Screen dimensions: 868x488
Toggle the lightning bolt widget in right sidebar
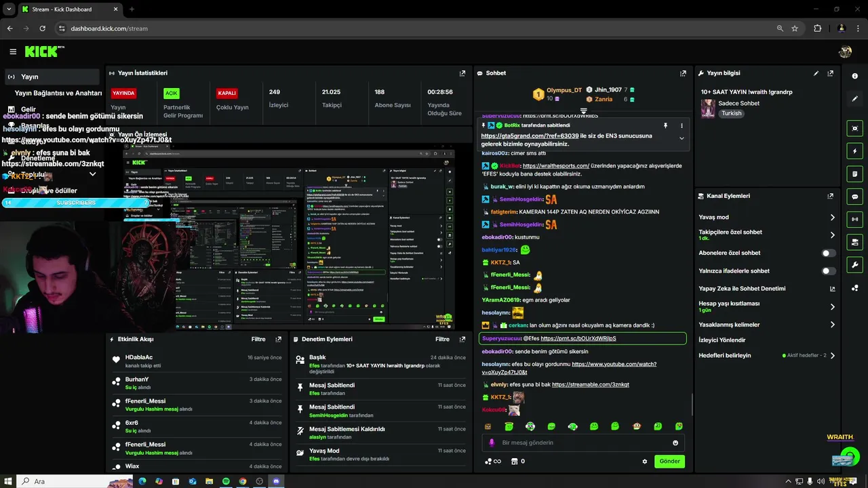pos(854,151)
